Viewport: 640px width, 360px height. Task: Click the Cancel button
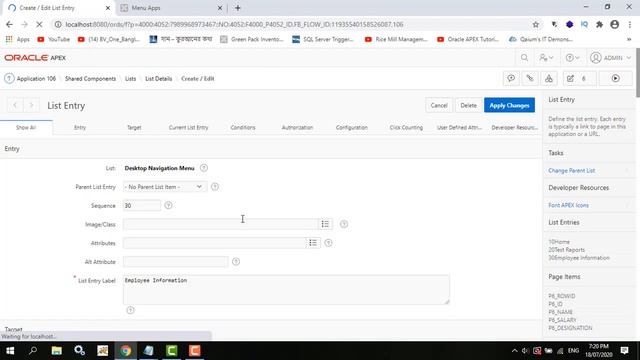[x=439, y=105]
